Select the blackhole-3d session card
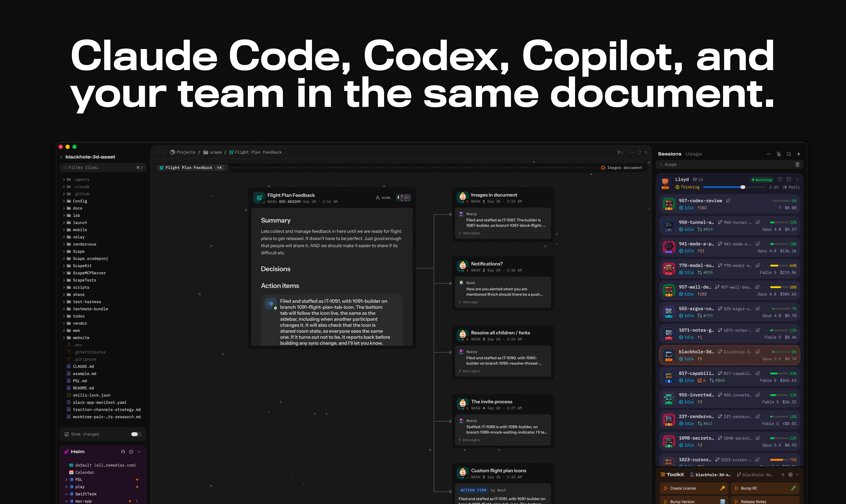The image size is (846, 504). pos(729,355)
